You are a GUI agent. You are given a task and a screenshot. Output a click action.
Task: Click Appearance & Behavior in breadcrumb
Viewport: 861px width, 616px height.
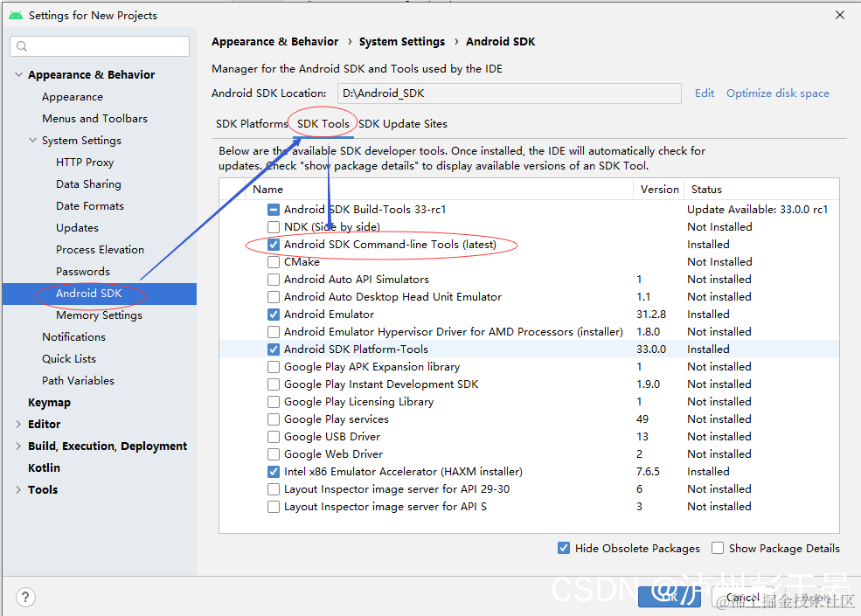click(275, 42)
